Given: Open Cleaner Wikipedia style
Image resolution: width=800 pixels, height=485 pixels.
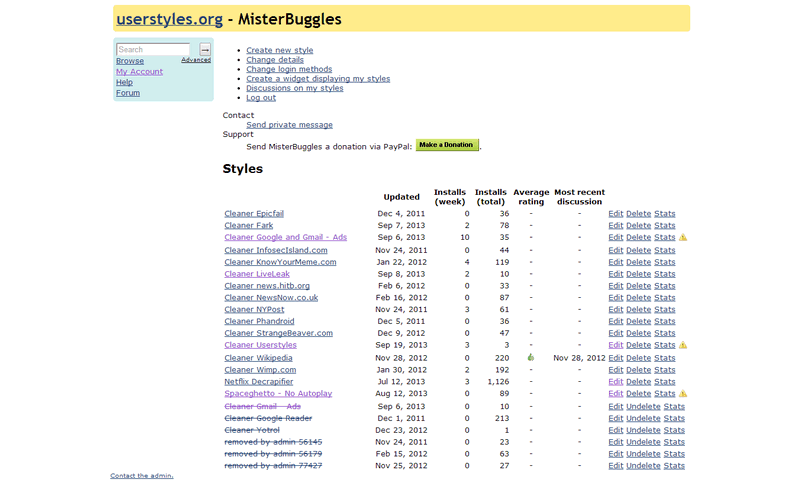Looking at the screenshot, I should 258,358.
